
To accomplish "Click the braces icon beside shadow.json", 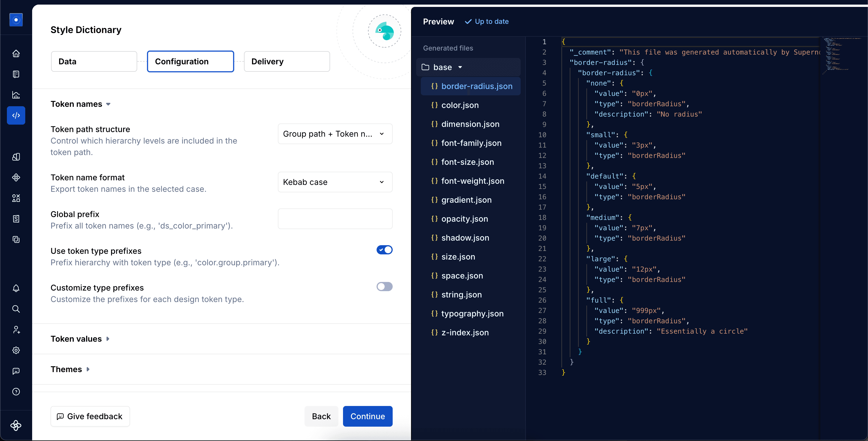I will pos(435,237).
